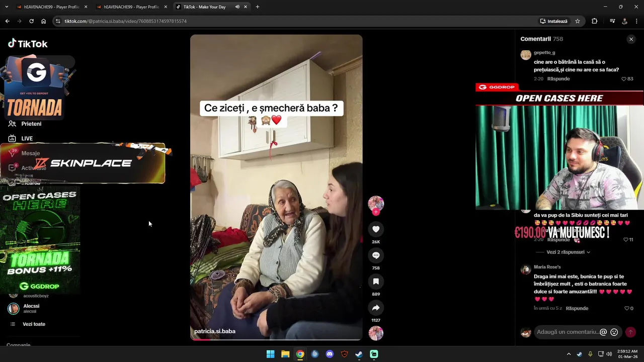644x362 pixels.
Task: Open the browser home page
Action: (43, 21)
